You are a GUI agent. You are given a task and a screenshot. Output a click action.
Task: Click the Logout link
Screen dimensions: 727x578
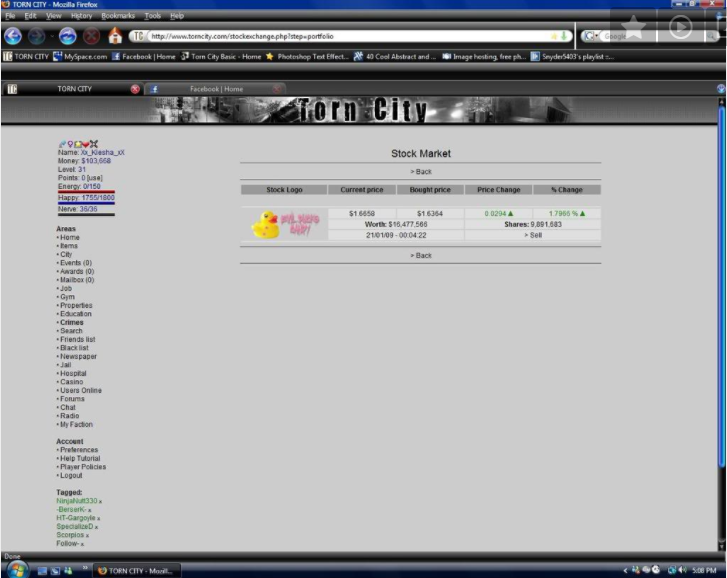tap(71, 476)
